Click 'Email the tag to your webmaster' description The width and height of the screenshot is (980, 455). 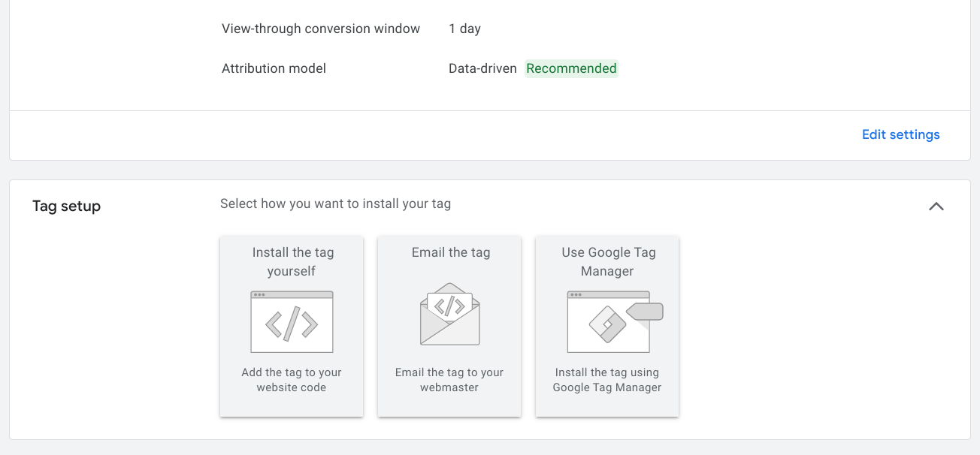[449, 380]
